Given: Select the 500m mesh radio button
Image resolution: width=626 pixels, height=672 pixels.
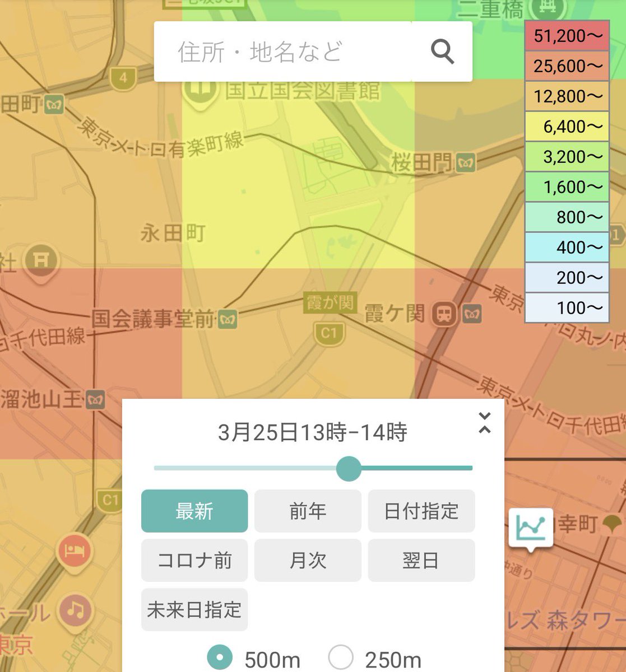Looking at the screenshot, I should pyautogui.click(x=220, y=658).
